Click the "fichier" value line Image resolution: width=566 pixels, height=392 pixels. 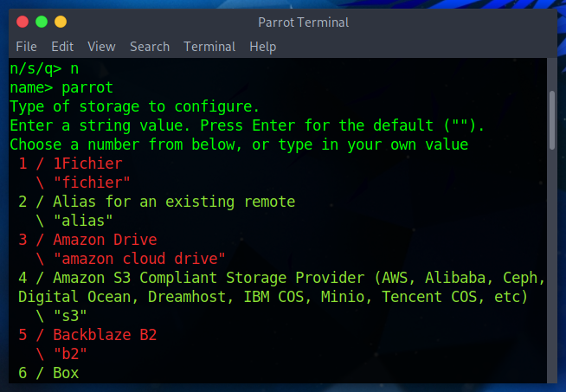coord(83,183)
